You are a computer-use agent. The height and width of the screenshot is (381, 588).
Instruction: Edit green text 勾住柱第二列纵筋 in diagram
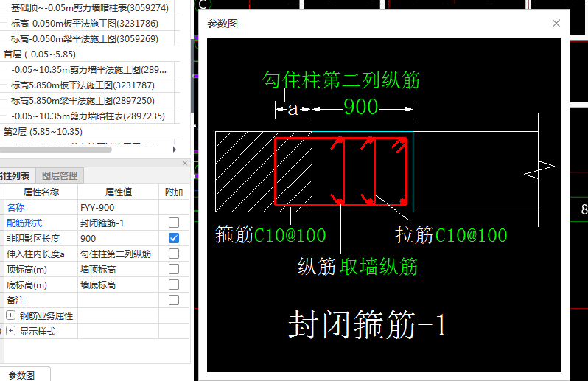pos(341,80)
